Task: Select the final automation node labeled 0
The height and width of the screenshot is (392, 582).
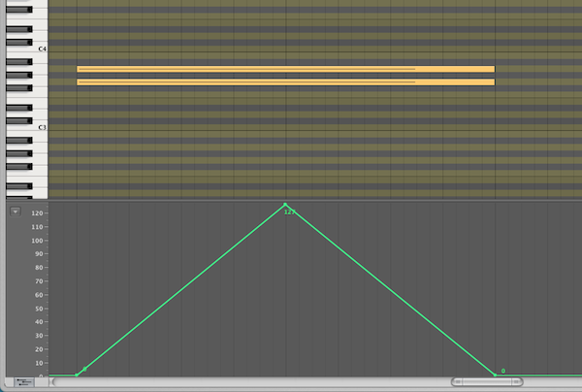Action: point(495,376)
